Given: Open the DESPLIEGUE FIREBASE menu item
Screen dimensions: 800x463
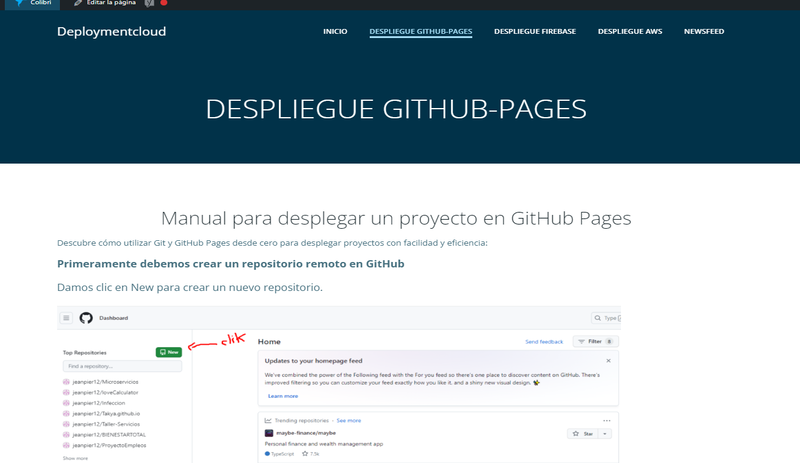Looking at the screenshot, I should point(535,31).
